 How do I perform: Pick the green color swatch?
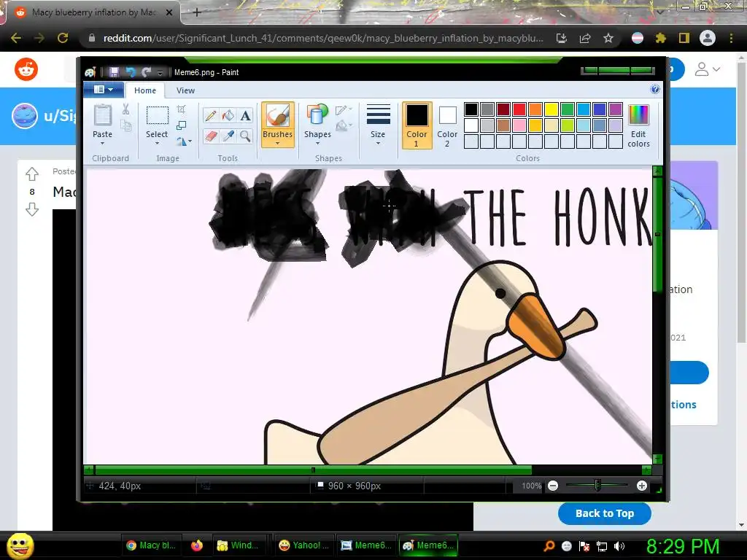[x=568, y=109]
